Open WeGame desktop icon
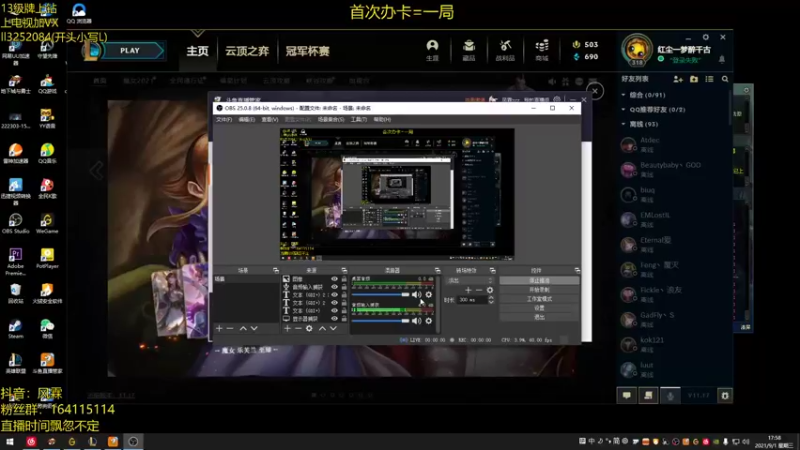Image resolution: width=800 pixels, height=450 pixels. [47, 223]
